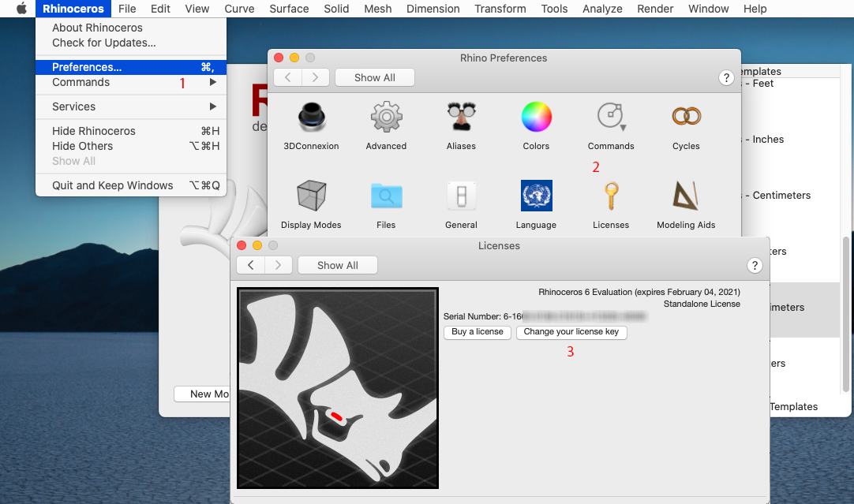Go forward in Rhino Preferences window
Screen dimensions: 854x504
[316, 77]
